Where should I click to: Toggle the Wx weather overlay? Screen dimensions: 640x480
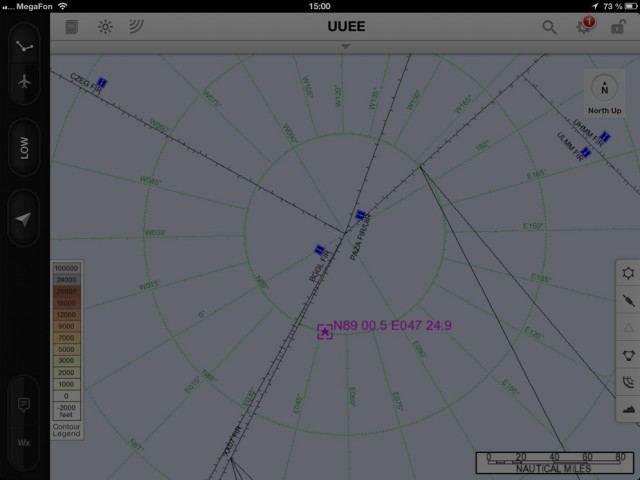pyautogui.click(x=24, y=442)
